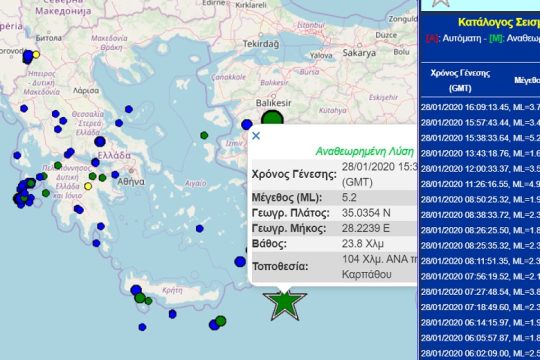
Task: Click the blue circle near Αθήνα label
Action: [115, 175]
